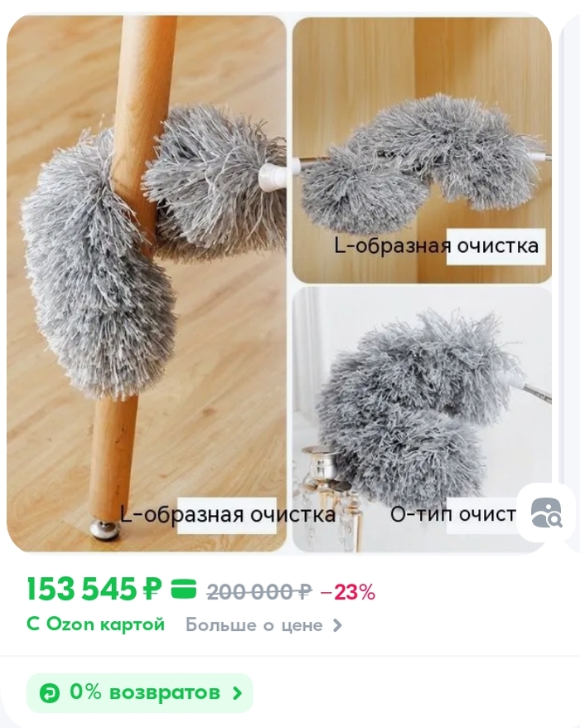Tap the crossed-out price 200 000 ₽
580x728 pixels.
tap(259, 591)
